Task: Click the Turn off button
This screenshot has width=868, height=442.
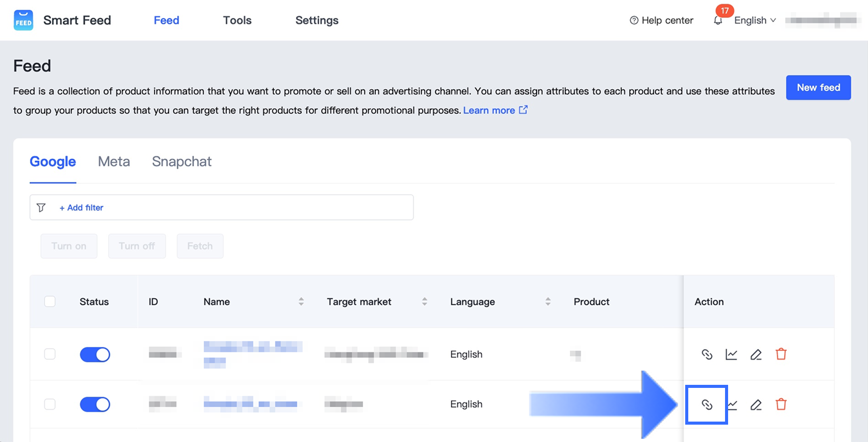Action: tap(137, 246)
